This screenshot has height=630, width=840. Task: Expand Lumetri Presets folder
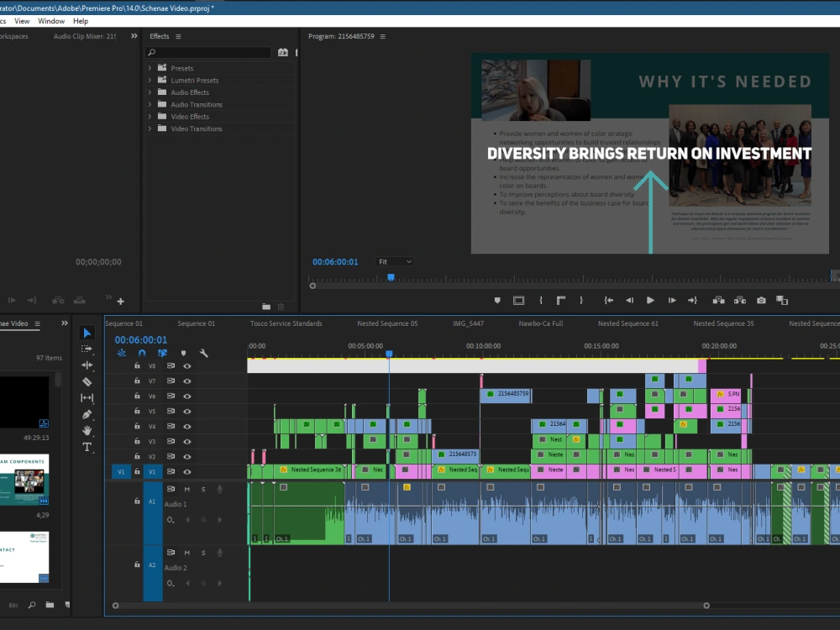pyautogui.click(x=150, y=81)
